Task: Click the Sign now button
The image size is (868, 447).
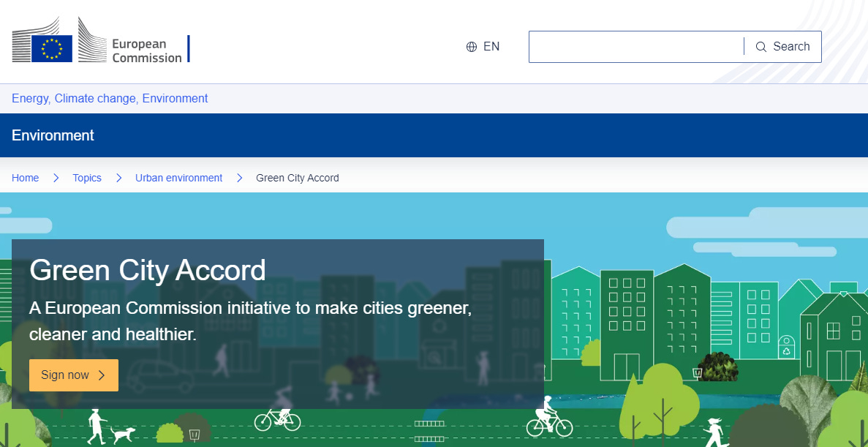Action: (74, 375)
